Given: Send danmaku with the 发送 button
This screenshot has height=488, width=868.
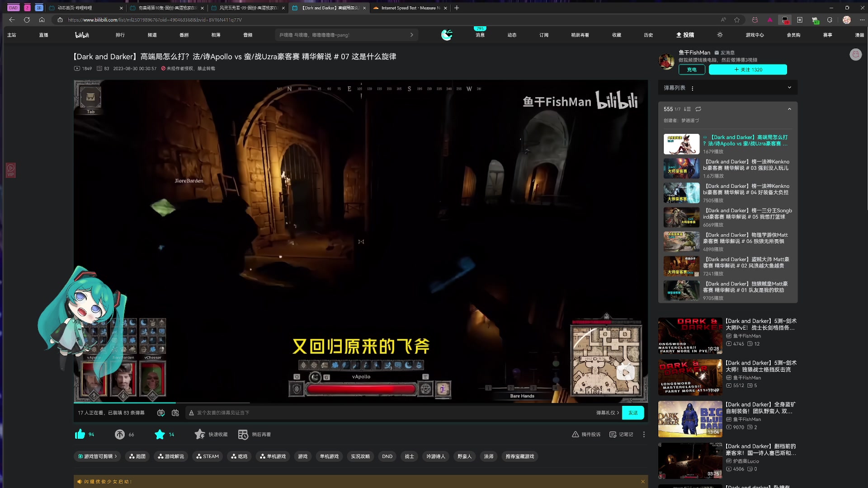Looking at the screenshot, I should click(633, 413).
